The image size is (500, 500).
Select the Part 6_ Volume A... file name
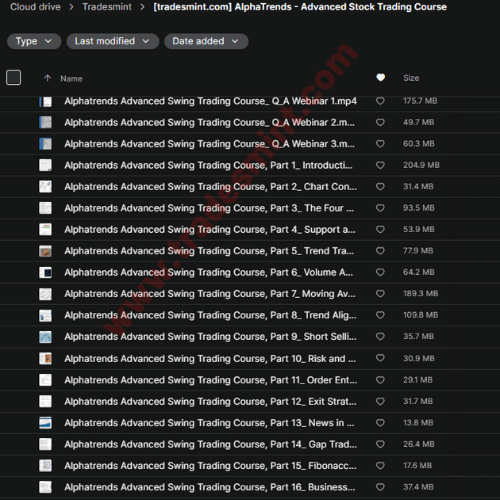(209, 272)
